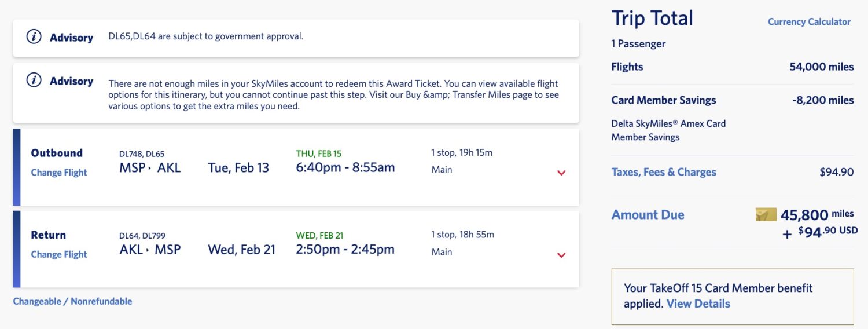Viewport: 868px width, 329px height.
Task: Click the info icon beside the DL65 advisory
Action: tap(34, 37)
